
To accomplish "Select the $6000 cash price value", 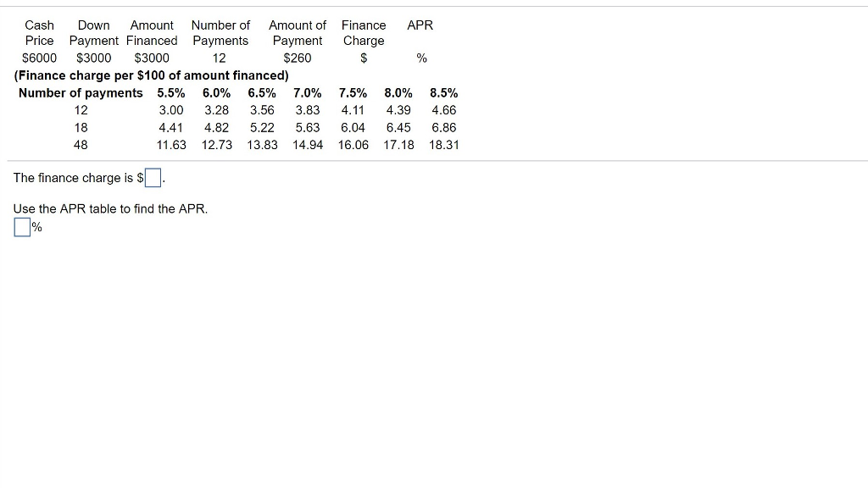I will [39, 58].
